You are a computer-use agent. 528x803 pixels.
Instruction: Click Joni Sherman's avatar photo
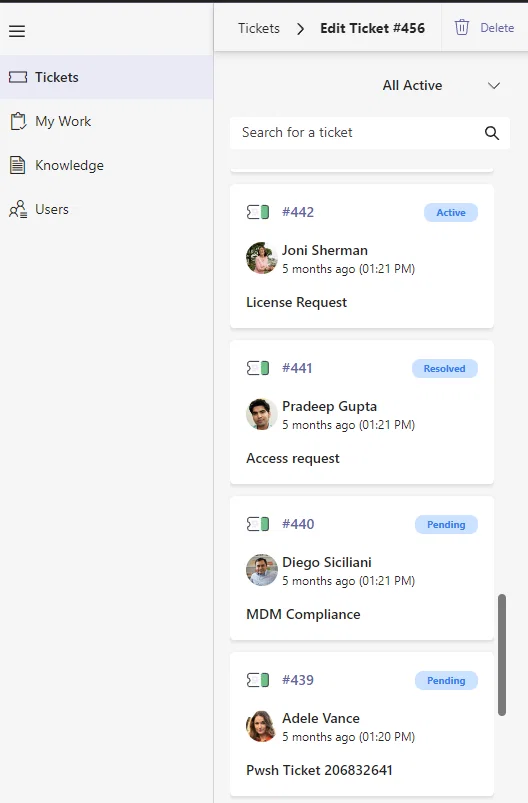261,258
